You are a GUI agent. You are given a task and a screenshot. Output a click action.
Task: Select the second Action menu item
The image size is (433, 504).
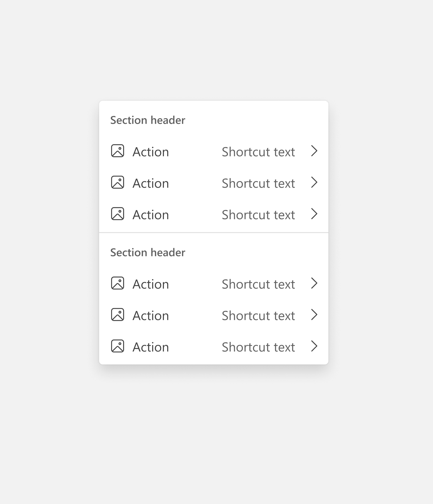[150, 183]
